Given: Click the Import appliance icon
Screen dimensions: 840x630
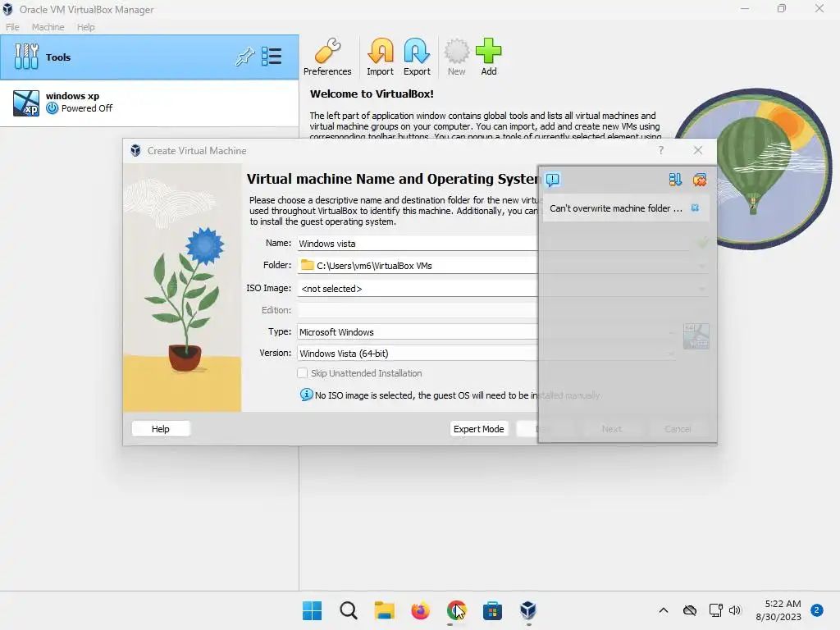Looking at the screenshot, I should [x=380, y=57].
